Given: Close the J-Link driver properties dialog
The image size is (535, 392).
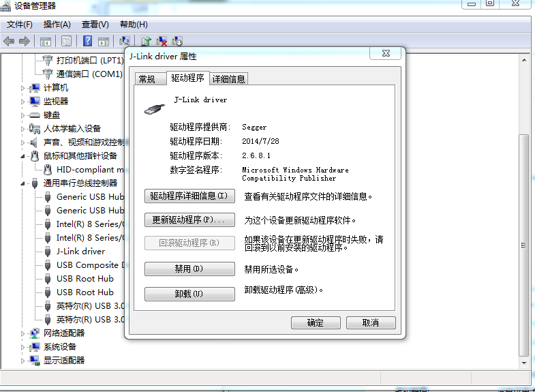Looking at the screenshot, I should [386, 54].
